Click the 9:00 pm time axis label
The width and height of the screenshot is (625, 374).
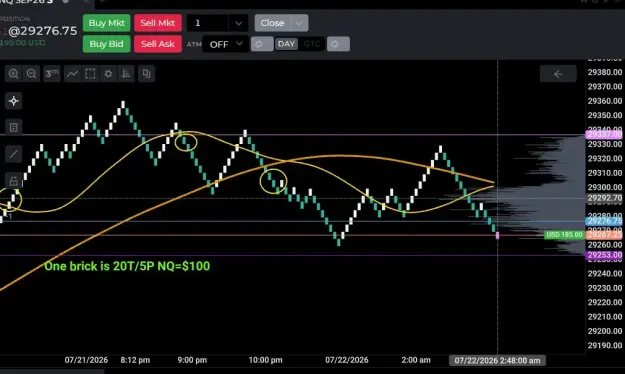pos(192,360)
